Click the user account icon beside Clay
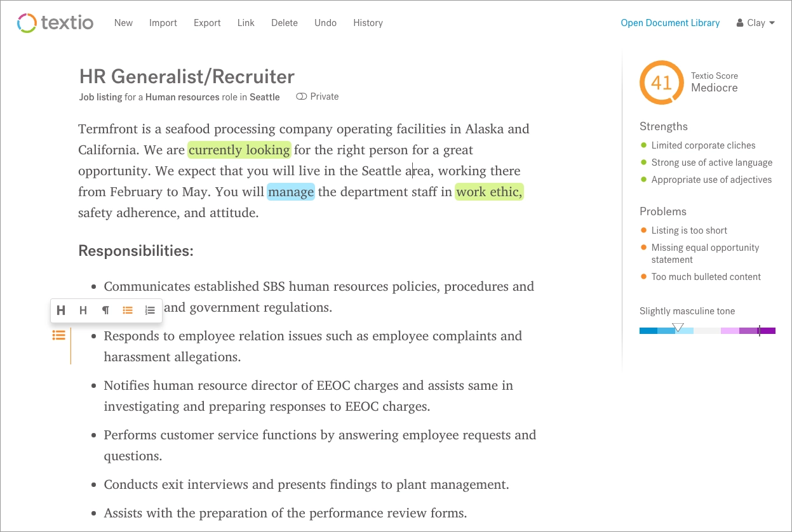This screenshot has height=532, width=792. pyautogui.click(x=739, y=23)
